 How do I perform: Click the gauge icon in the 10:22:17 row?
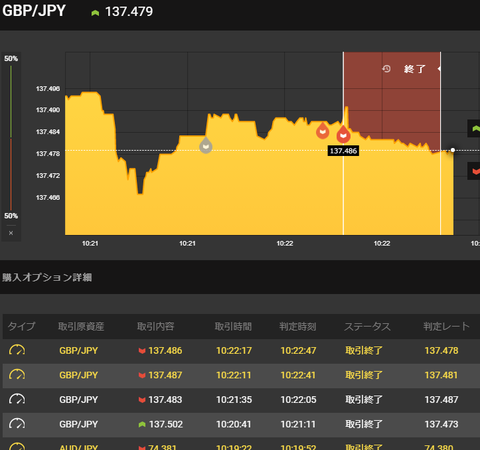(17, 350)
